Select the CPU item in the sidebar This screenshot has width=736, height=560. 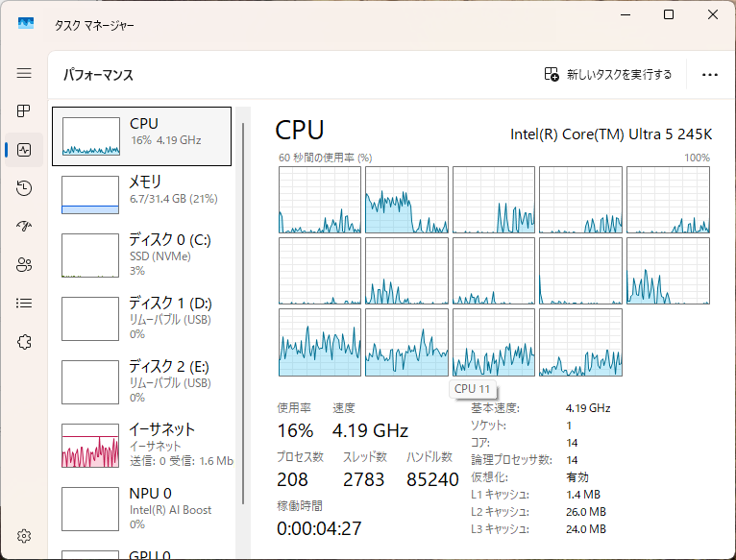tap(142, 136)
